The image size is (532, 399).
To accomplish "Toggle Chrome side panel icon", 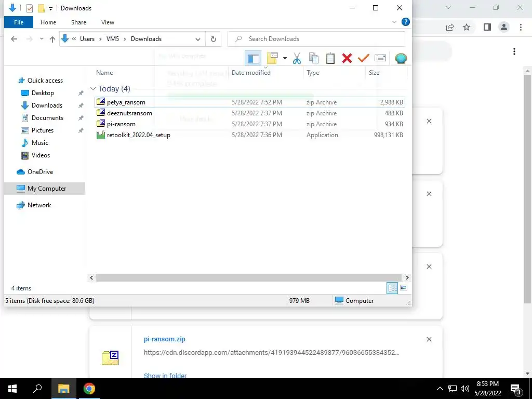I will [x=487, y=27].
